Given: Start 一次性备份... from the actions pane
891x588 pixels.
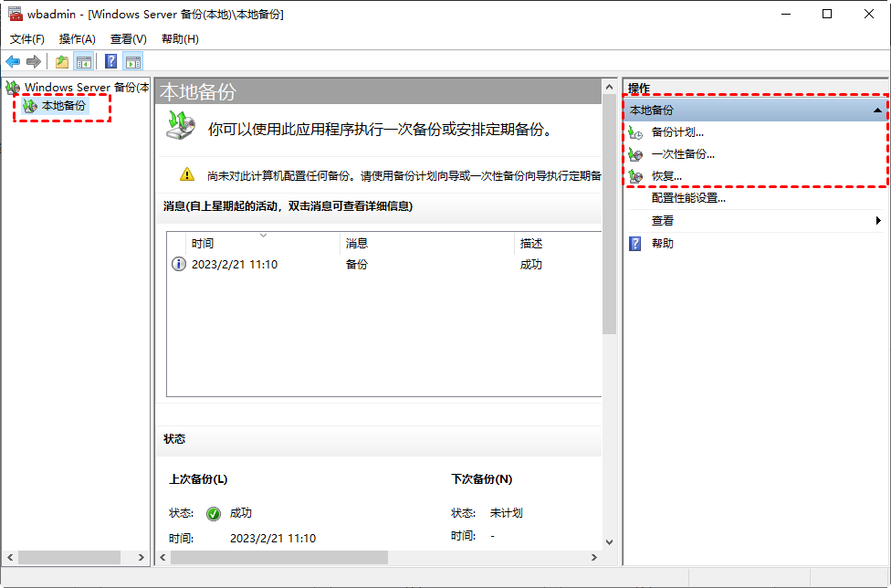Looking at the screenshot, I should [683, 154].
